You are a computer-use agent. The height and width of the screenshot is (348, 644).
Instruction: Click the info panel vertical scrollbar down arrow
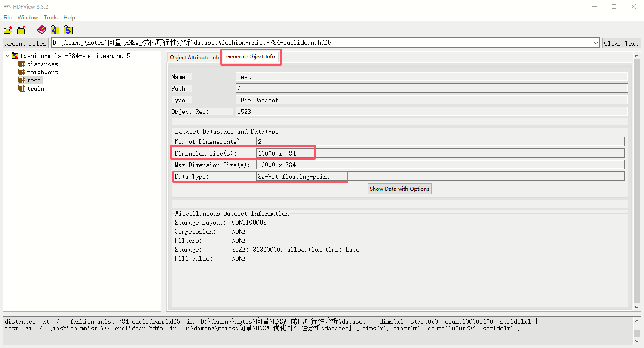[x=637, y=308]
